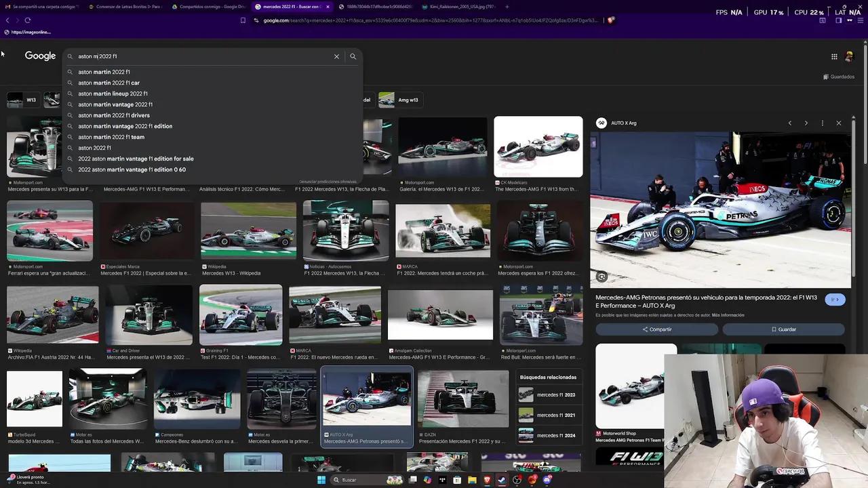Click the bookmark icon in the address bar
Image resolution: width=868 pixels, height=488 pixels.
[242, 20]
